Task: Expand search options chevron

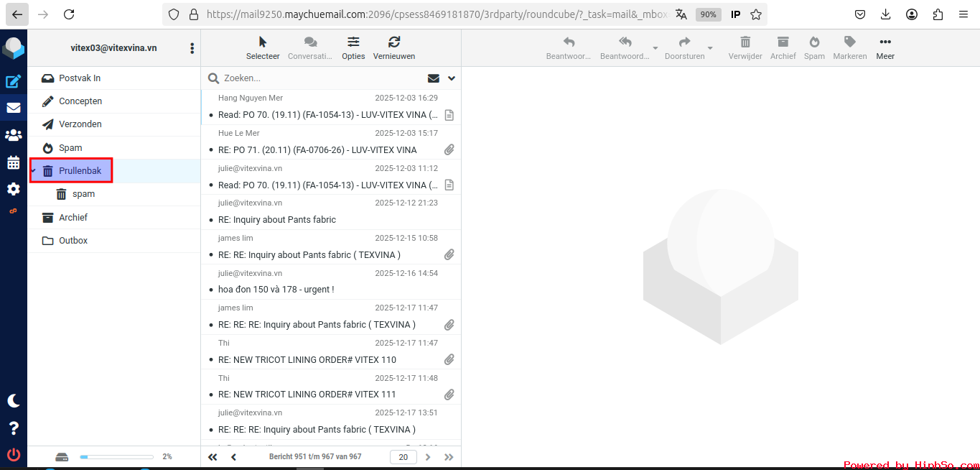Action: 452,78
